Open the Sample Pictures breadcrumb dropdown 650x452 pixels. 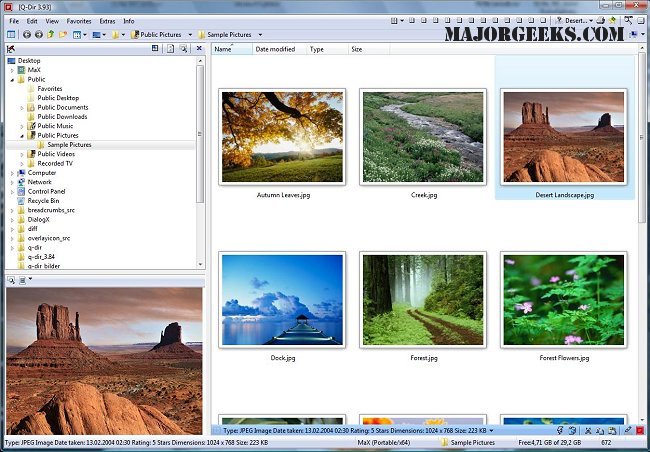point(259,34)
